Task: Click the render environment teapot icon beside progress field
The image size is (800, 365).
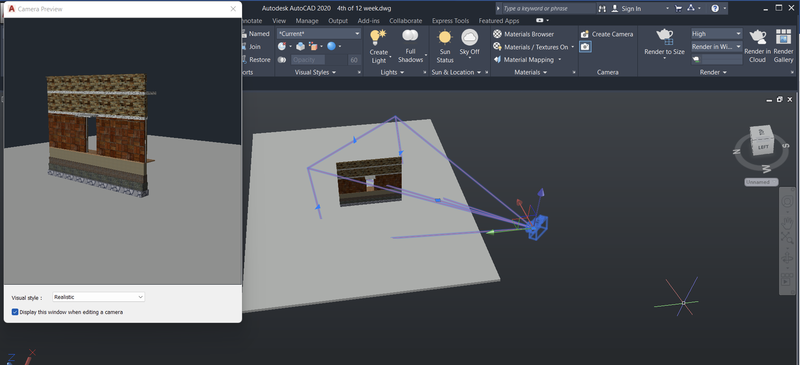Action: 696,60
